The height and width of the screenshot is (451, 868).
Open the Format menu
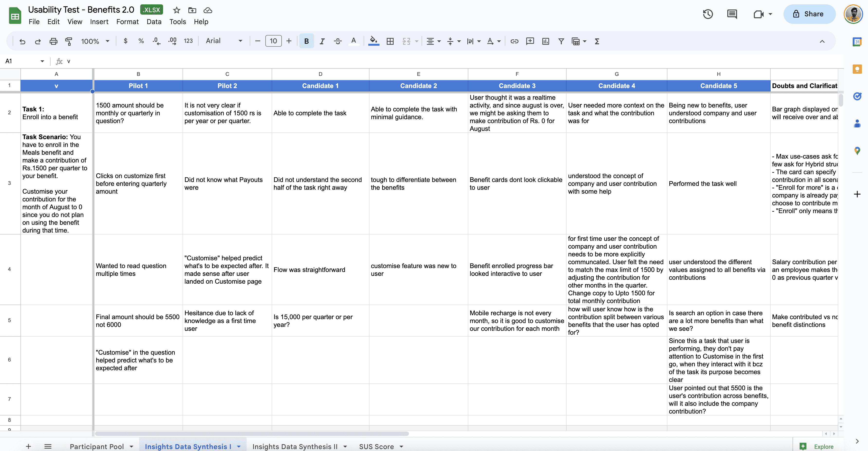pyautogui.click(x=127, y=22)
